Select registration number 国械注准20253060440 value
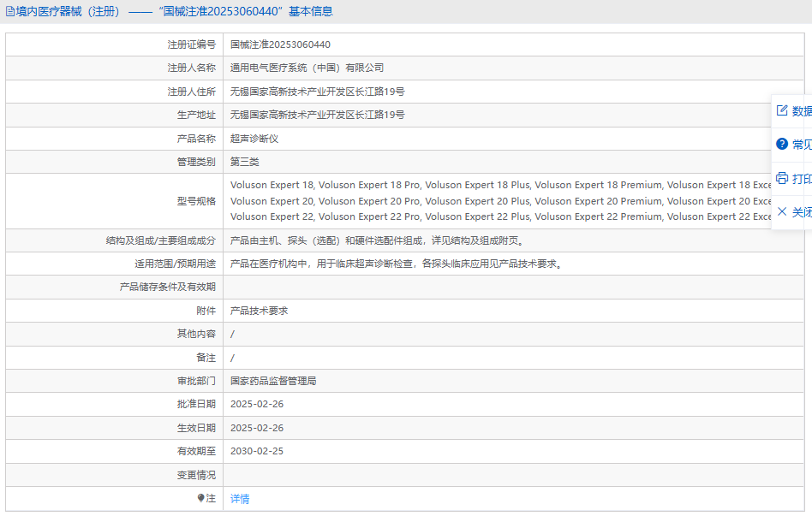Image resolution: width=812 pixels, height=516 pixels. (280, 44)
